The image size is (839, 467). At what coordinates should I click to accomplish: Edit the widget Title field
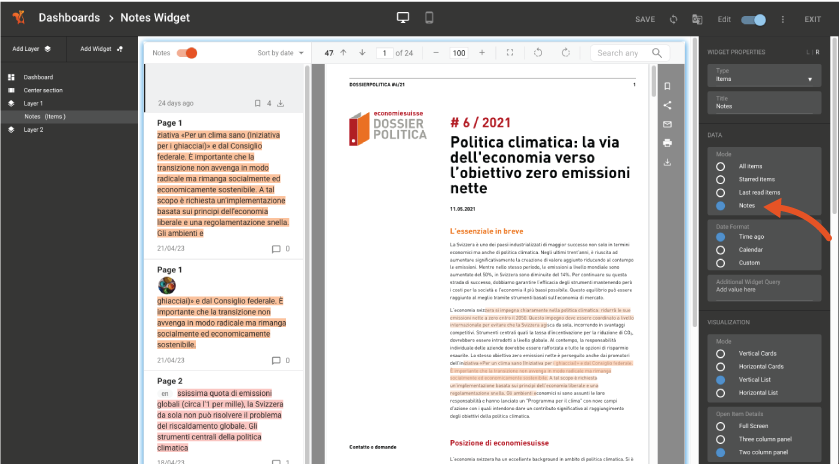[x=764, y=103]
